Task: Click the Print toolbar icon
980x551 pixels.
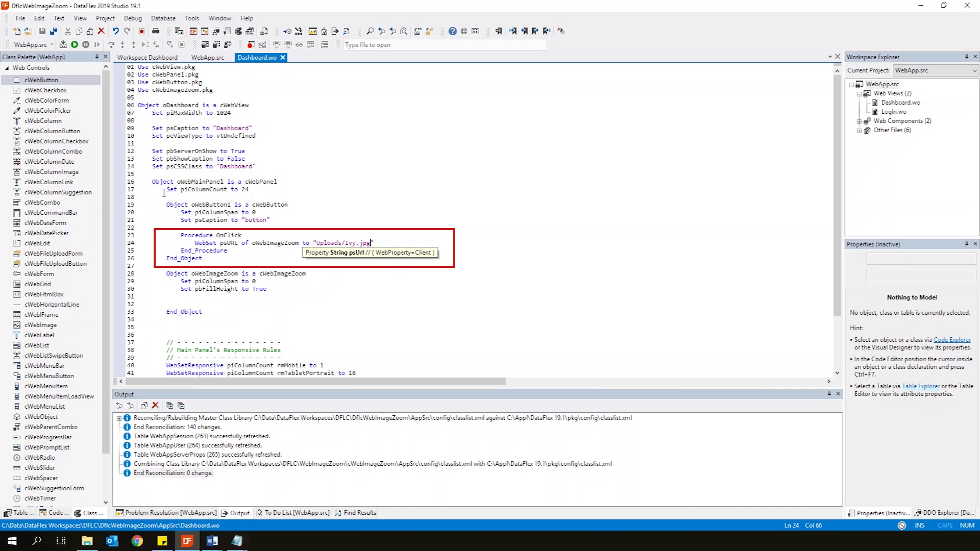Action: coord(156,31)
